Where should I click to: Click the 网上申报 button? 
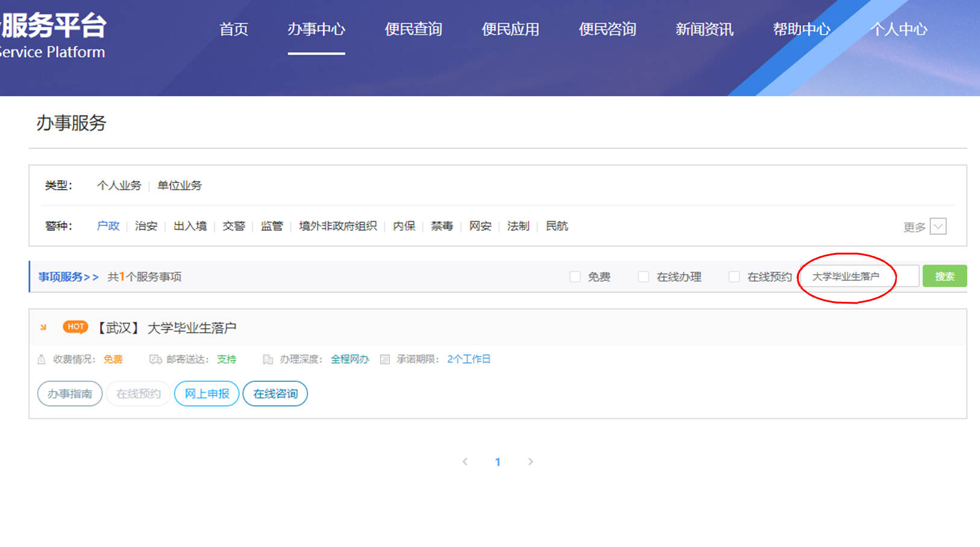207,393
